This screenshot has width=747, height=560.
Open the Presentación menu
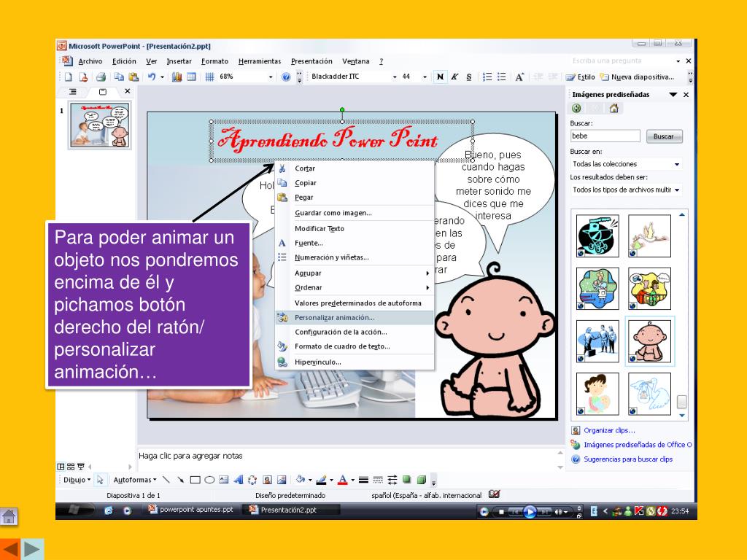311,61
